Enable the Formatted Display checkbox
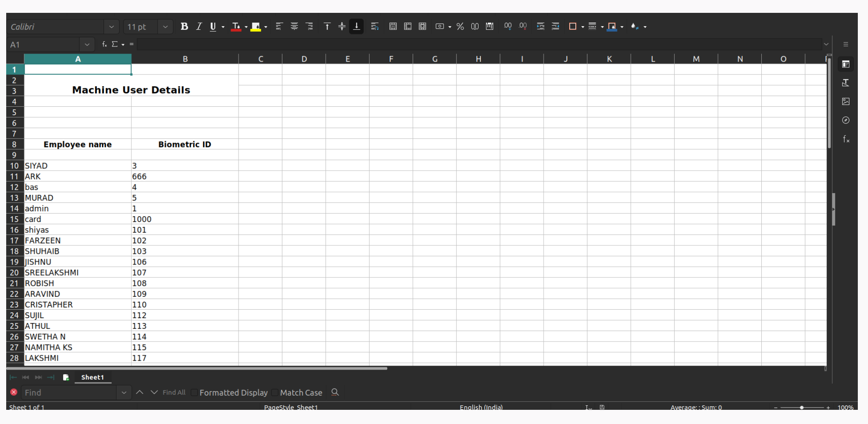The image size is (868, 424). (194, 393)
